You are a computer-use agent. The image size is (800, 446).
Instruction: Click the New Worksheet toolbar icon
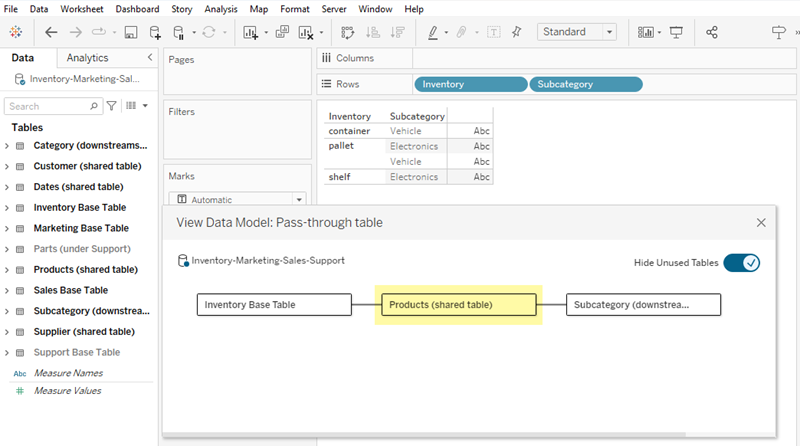tap(250, 32)
